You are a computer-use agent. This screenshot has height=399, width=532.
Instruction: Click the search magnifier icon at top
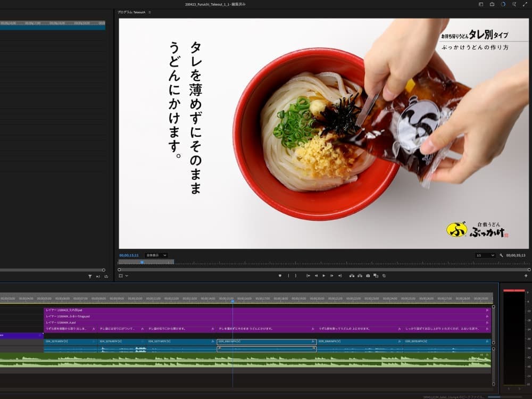514,4
